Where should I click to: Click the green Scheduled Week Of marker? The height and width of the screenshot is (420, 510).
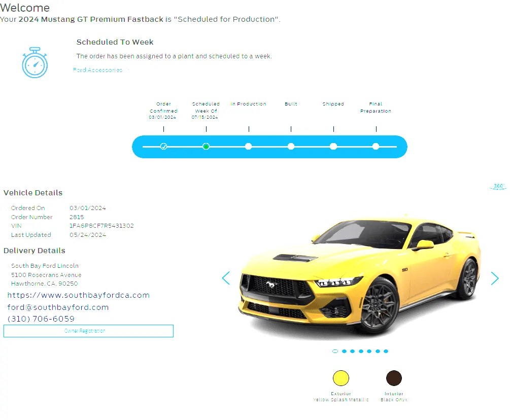(206, 146)
